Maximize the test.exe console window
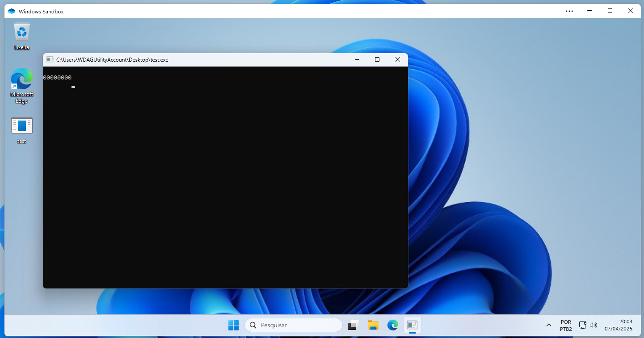Screen dimensions: 644x338 377,60
